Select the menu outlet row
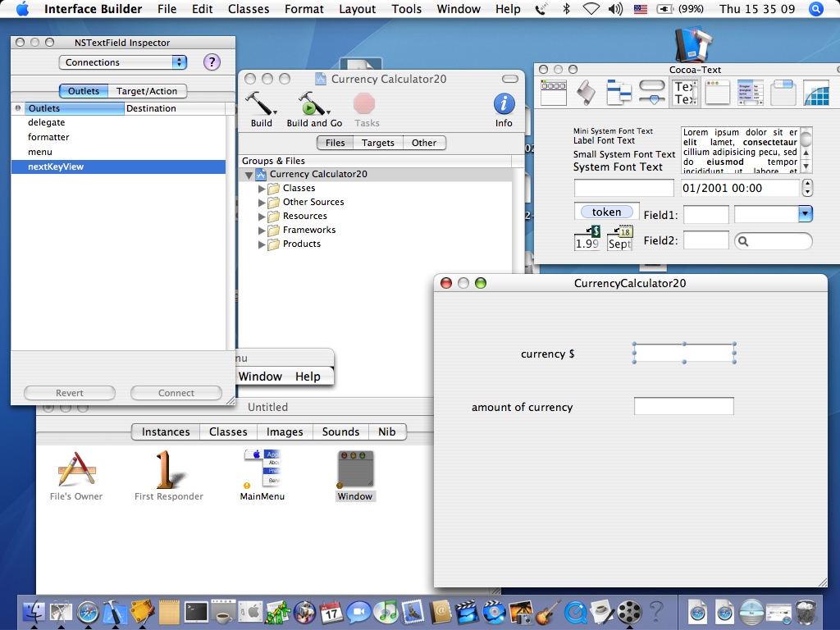This screenshot has width=840, height=630. click(118, 152)
